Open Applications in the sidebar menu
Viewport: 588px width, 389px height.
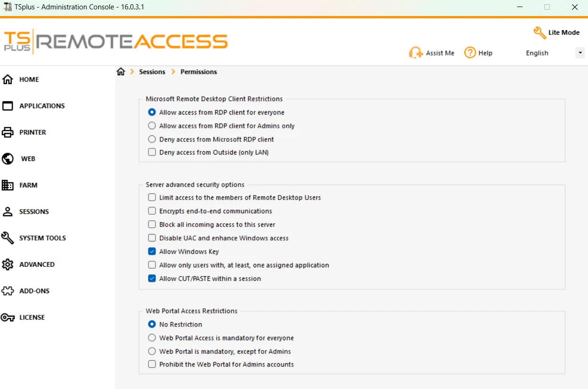[42, 106]
